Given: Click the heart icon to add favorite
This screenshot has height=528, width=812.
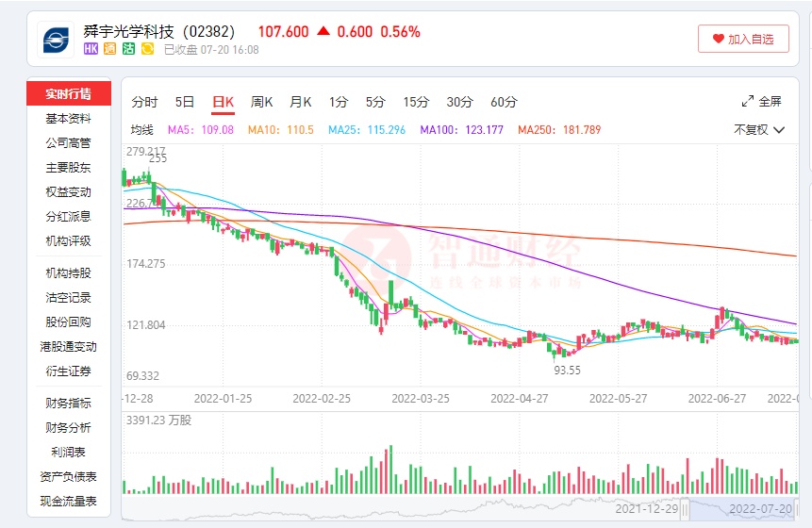Looking at the screenshot, I should tap(718, 40).
